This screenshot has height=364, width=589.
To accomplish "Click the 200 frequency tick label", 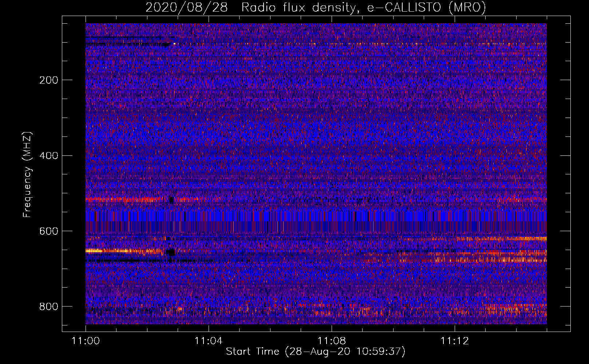I will coord(49,80).
